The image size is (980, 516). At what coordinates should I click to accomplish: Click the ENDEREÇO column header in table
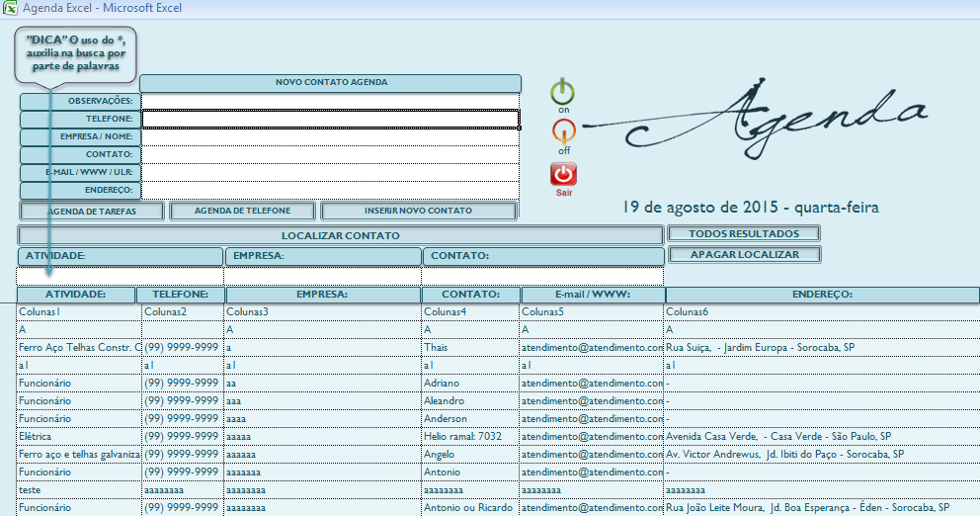(823, 295)
